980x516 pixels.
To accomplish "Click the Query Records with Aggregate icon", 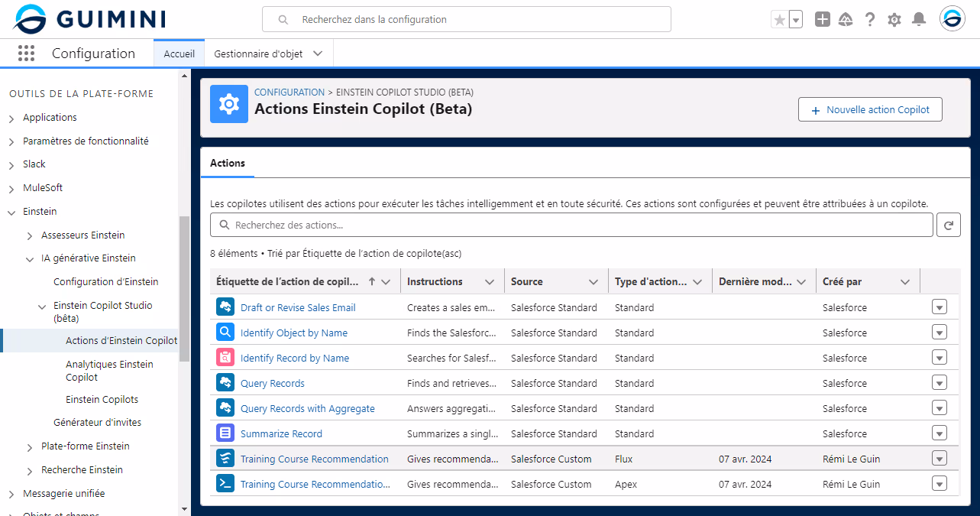I will [225, 408].
